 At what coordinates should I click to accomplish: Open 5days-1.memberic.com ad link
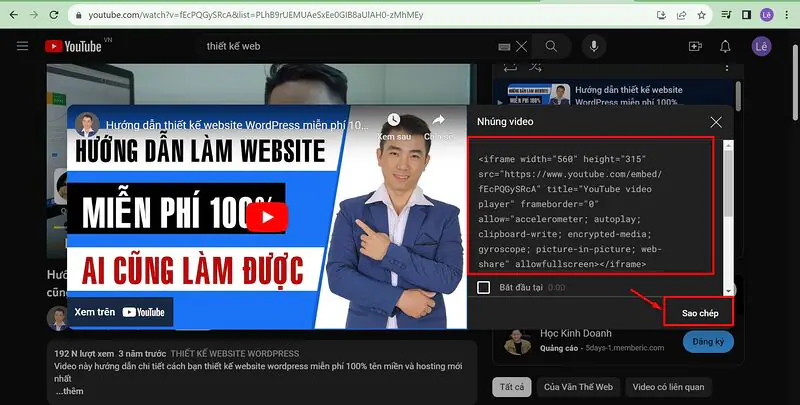(x=624, y=348)
